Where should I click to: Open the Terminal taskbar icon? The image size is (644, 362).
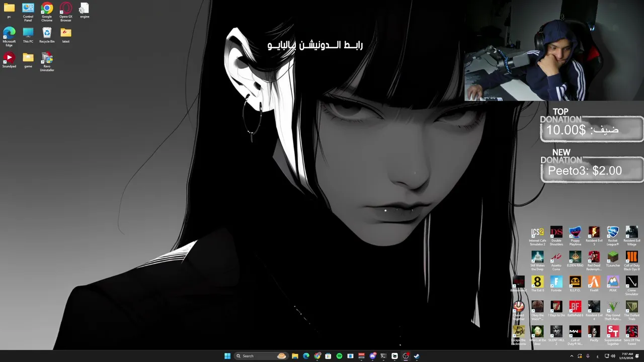383,356
